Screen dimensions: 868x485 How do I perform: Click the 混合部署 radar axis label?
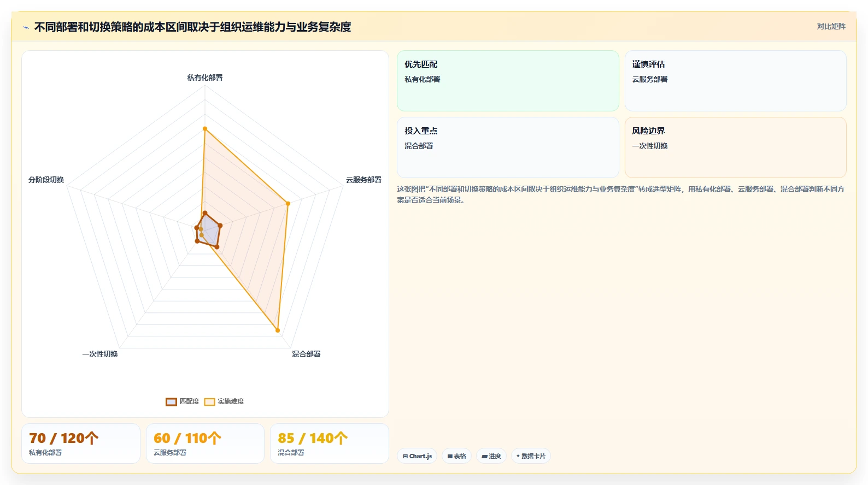[x=306, y=354]
